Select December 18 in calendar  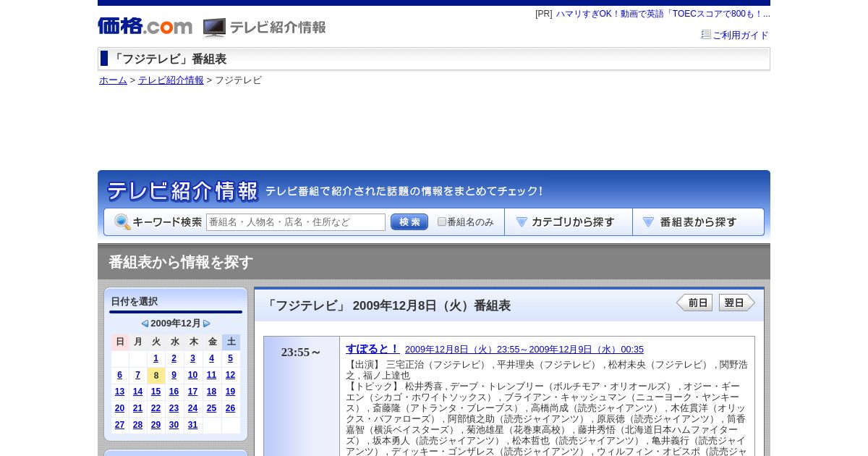click(211, 392)
